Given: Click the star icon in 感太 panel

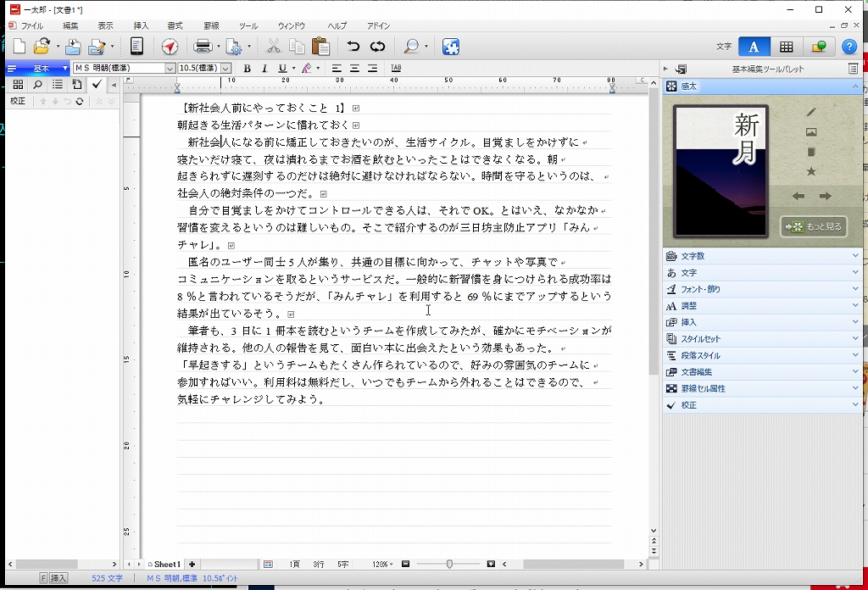Looking at the screenshot, I should click(x=810, y=172).
